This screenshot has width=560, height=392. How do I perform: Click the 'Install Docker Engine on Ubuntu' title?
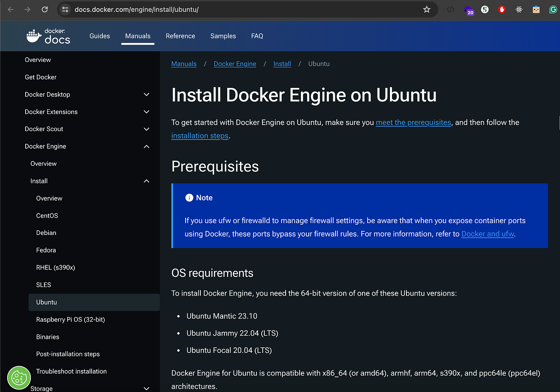(x=304, y=95)
